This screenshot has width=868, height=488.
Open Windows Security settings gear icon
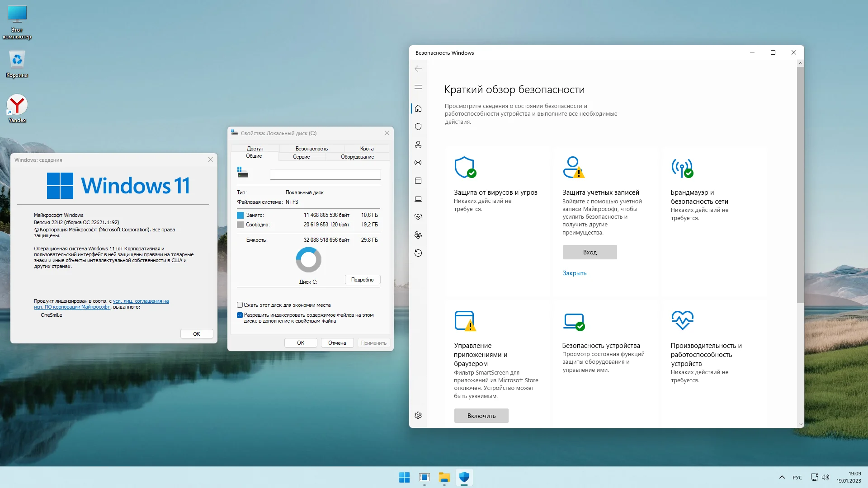(418, 415)
